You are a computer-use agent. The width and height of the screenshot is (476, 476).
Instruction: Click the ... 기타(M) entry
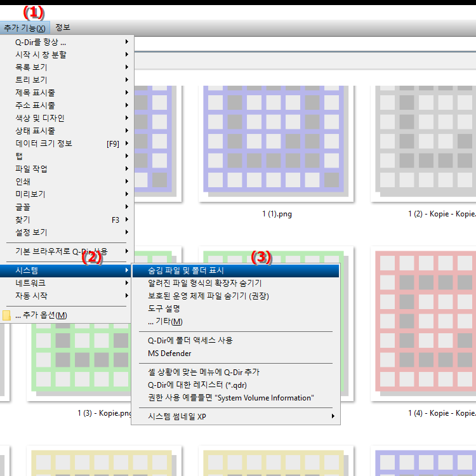235,322
